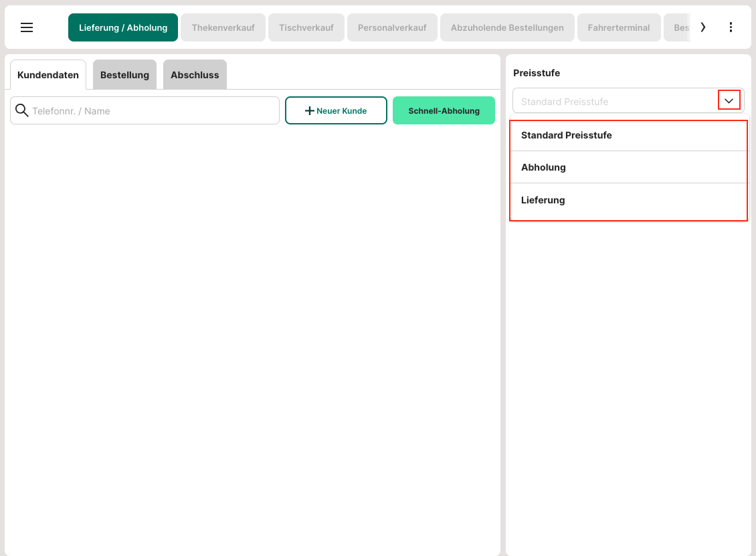Select the Kundendaten tab
756x556 pixels.
point(48,75)
